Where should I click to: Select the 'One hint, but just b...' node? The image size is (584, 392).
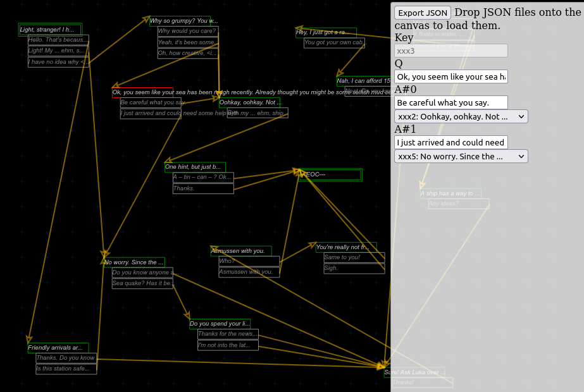(195, 168)
